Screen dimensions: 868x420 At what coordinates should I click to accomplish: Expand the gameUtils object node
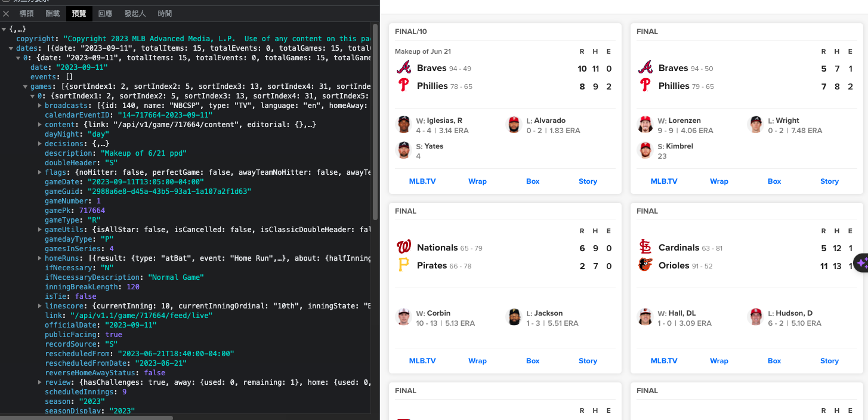tap(40, 230)
